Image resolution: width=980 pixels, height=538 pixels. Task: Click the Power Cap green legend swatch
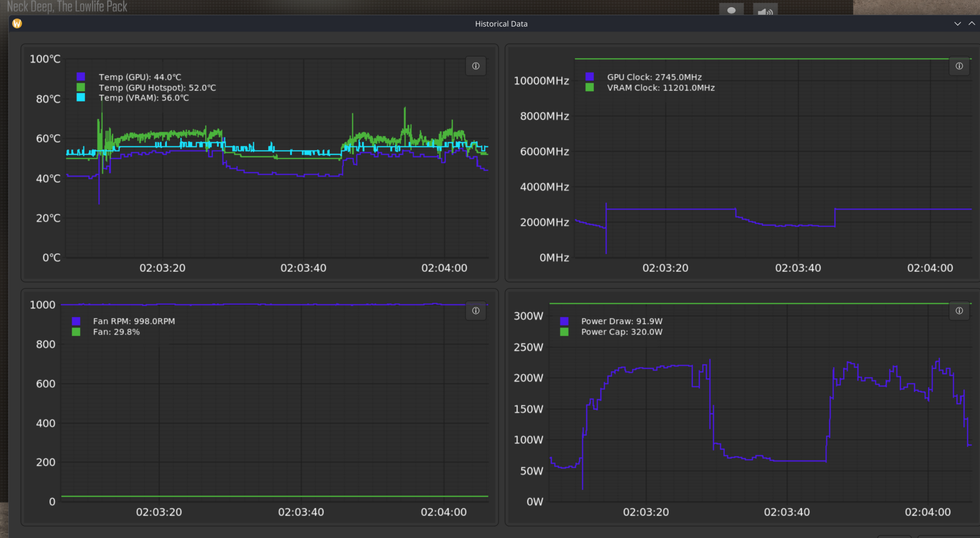click(x=564, y=332)
